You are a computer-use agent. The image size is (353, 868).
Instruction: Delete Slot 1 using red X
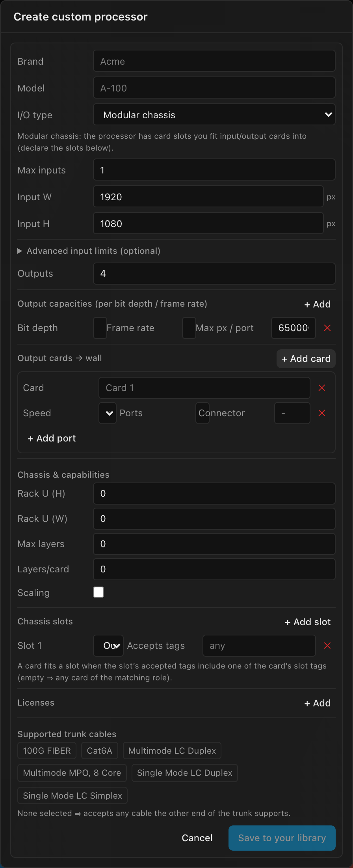click(x=327, y=646)
